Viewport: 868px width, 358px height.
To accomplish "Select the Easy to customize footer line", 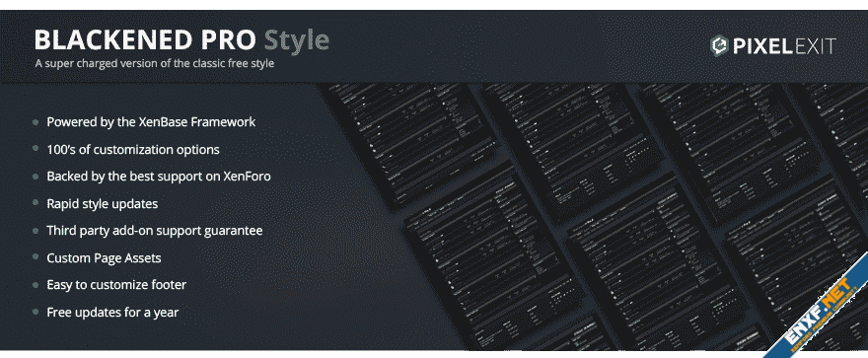I will click(116, 285).
